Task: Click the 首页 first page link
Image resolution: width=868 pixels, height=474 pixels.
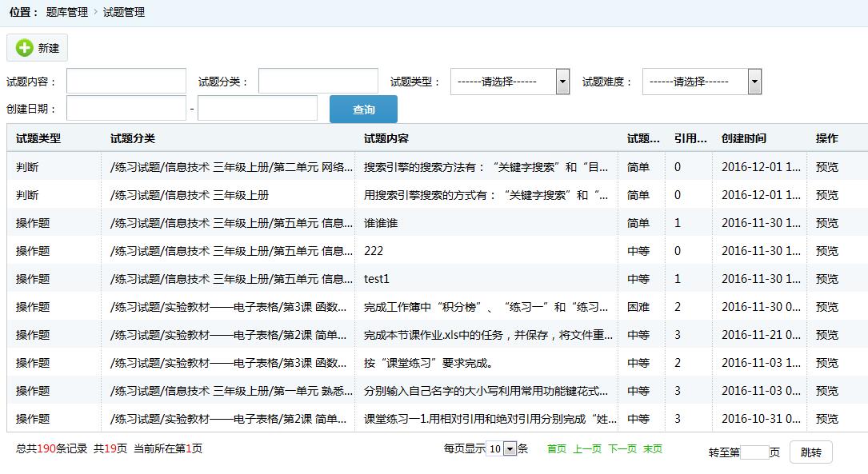Action: (557, 449)
